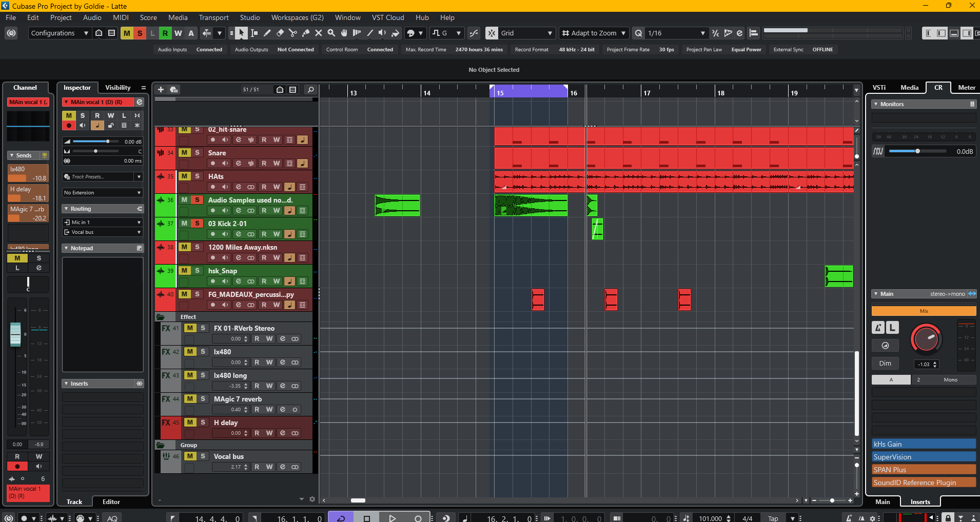Collapse the Inserts section in Inspector

click(66, 384)
